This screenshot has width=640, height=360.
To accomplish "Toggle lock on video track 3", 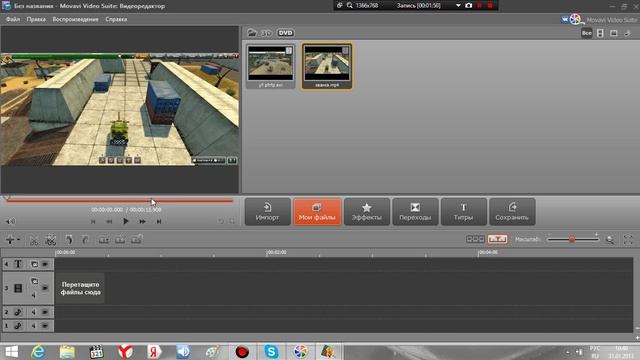I will point(34,281).
